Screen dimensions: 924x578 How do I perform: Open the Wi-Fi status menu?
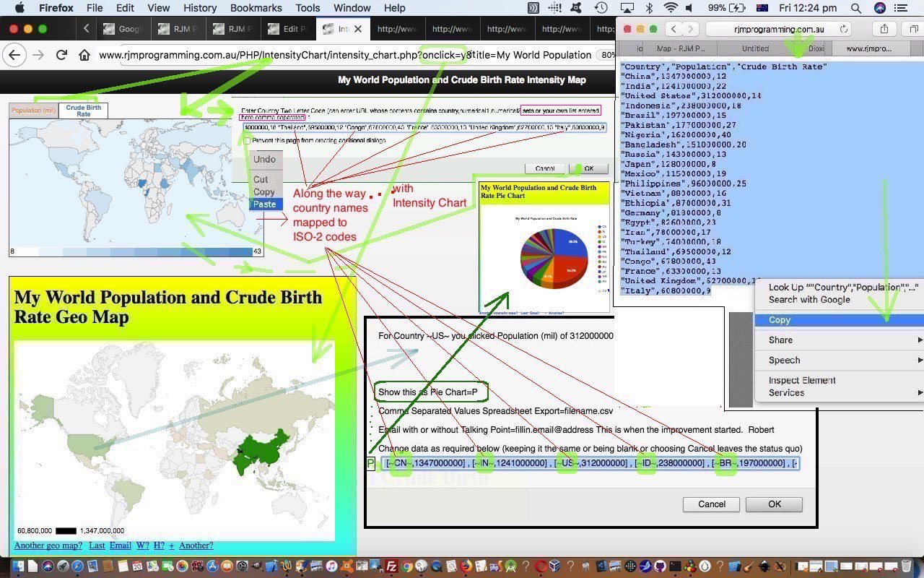[671, 8]
